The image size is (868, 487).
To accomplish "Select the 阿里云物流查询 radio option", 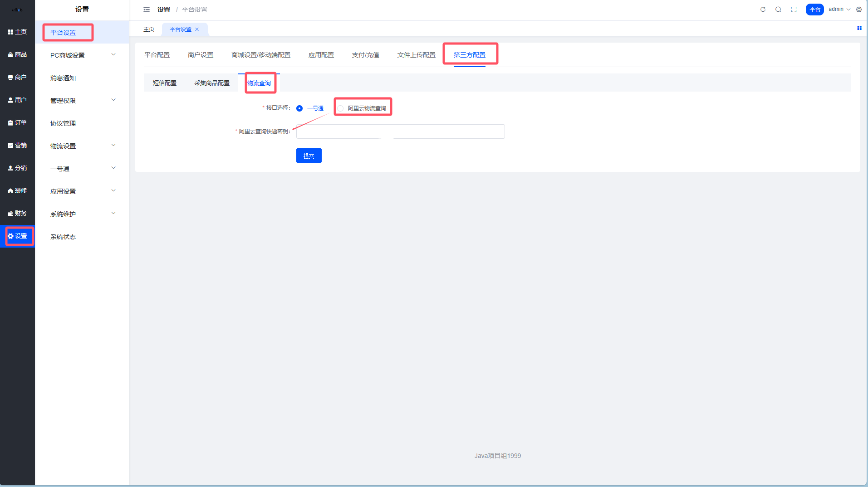I will pyautogui.click(x=340, y=108).
